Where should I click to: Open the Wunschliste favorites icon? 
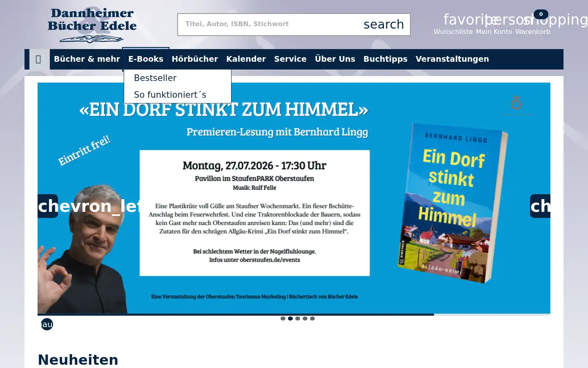coord(453,25)
